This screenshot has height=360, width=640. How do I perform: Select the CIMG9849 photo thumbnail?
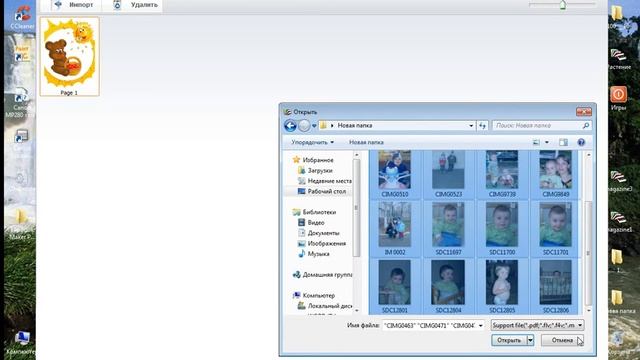556,174
